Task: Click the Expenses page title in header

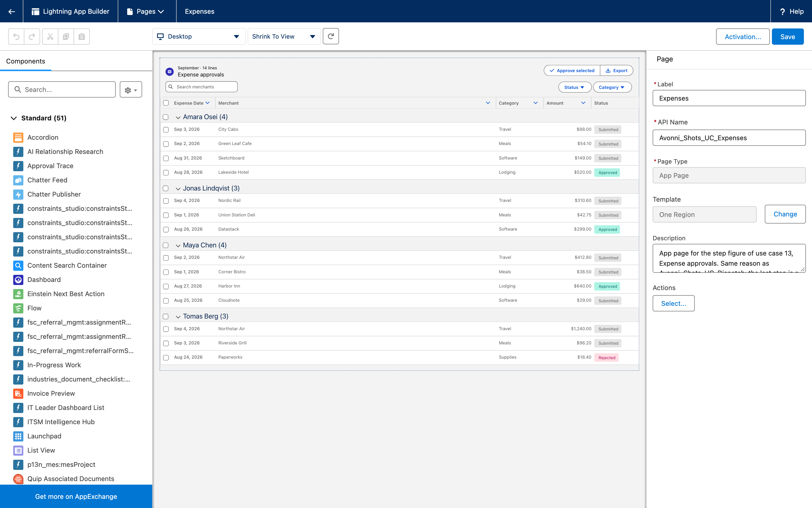Action: 199,11
